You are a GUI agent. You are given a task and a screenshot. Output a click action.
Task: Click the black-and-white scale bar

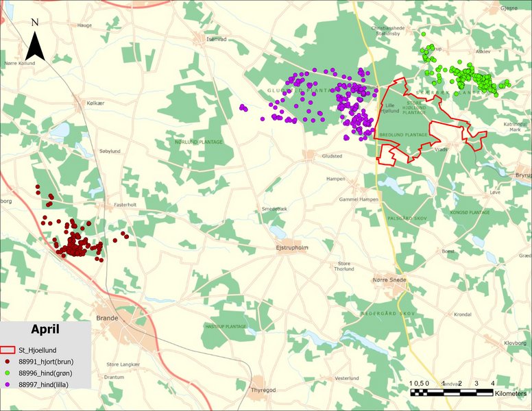click(451, 393)
